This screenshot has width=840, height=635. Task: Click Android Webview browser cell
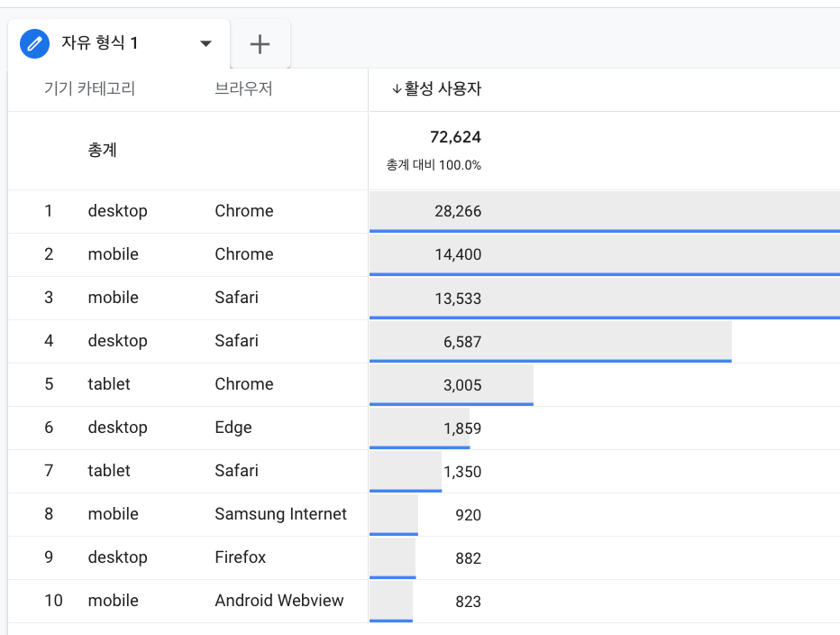coord(279,601)
